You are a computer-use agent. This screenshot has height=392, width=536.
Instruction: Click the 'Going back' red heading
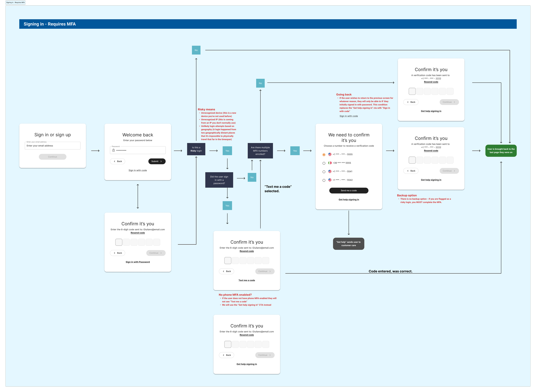click(343, 94)
